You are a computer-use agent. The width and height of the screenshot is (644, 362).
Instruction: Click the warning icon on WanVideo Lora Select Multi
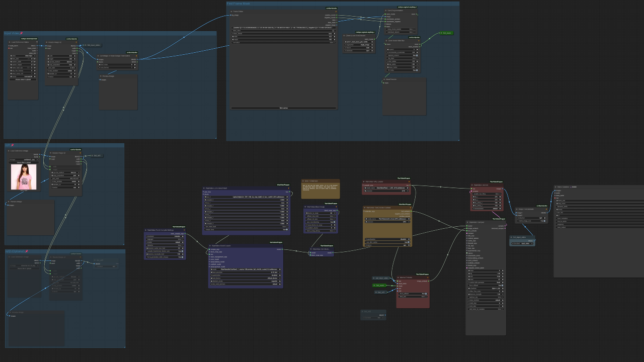(x=289, y=188)
